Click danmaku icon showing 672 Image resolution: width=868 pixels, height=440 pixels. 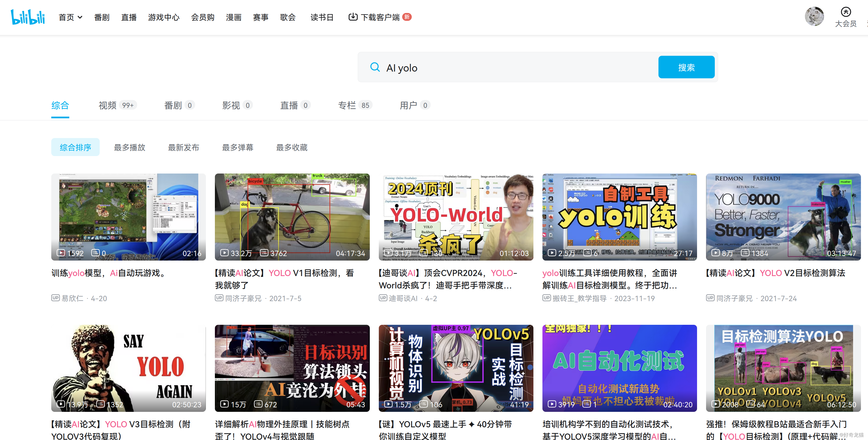pos(258,404)
